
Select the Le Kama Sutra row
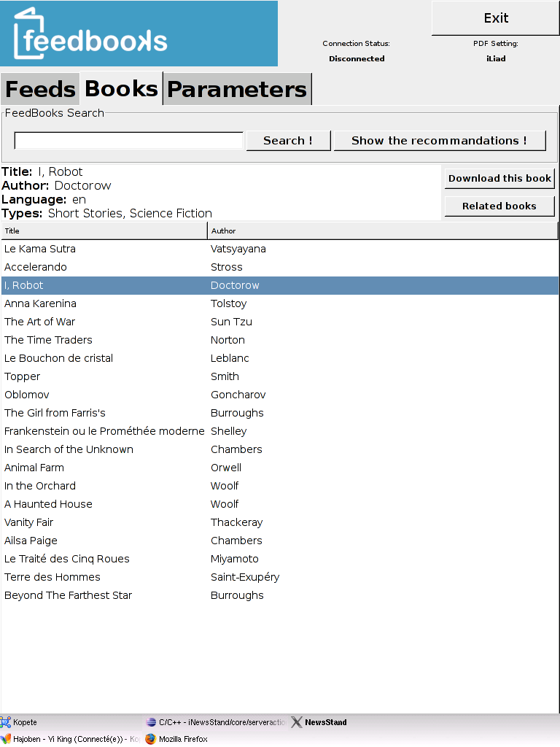pyautogui.click(x=279, y=249)
